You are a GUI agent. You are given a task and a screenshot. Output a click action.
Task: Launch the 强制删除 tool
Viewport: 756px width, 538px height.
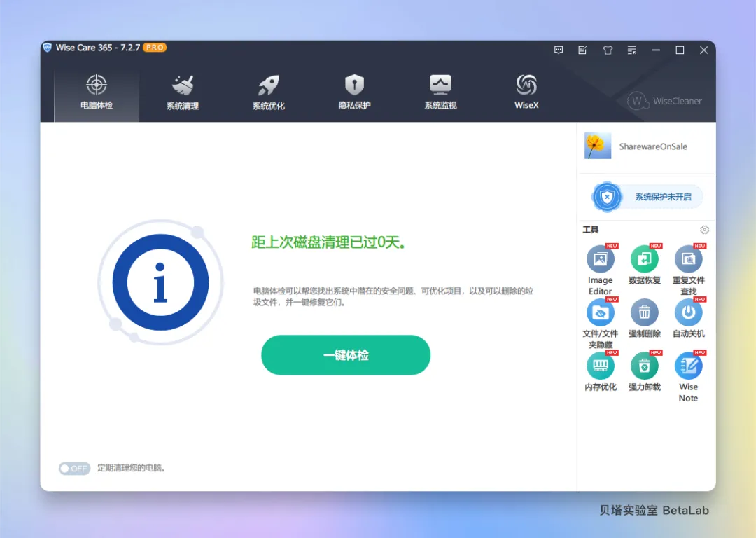pyautogui.click(x=645, y=318)
